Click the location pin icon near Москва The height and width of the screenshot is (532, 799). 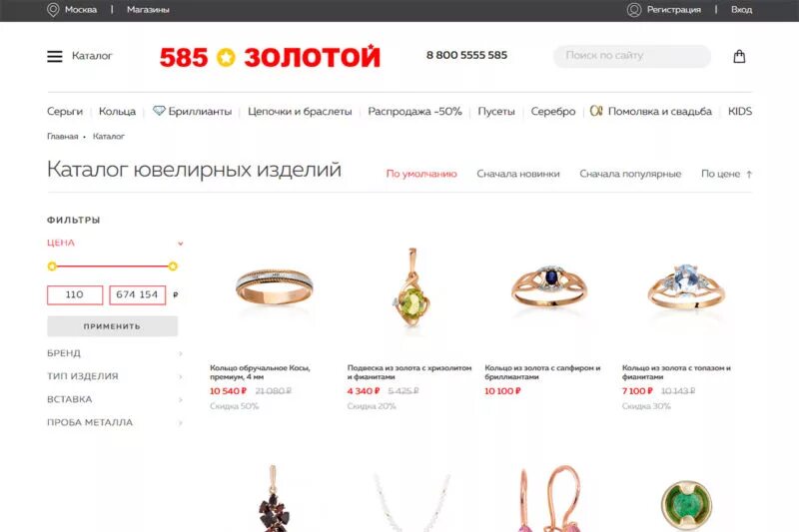(x=53, y=10)
